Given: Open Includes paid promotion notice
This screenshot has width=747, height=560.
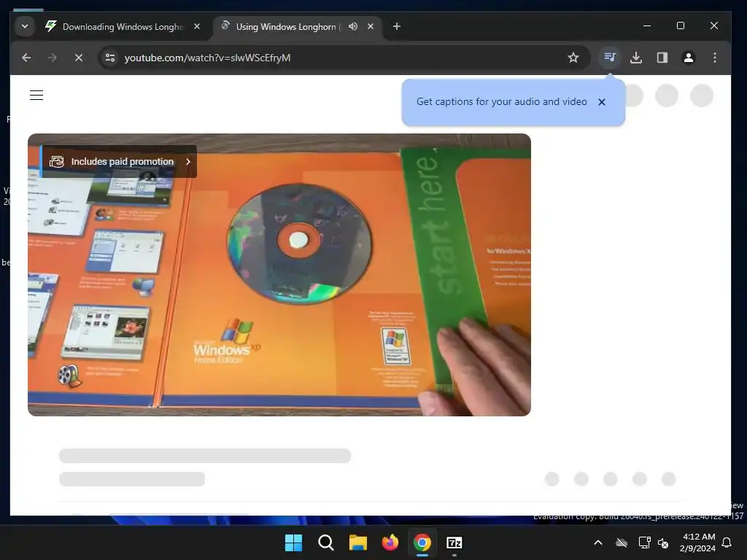Looking at the screenshot, I should [118, 161].
